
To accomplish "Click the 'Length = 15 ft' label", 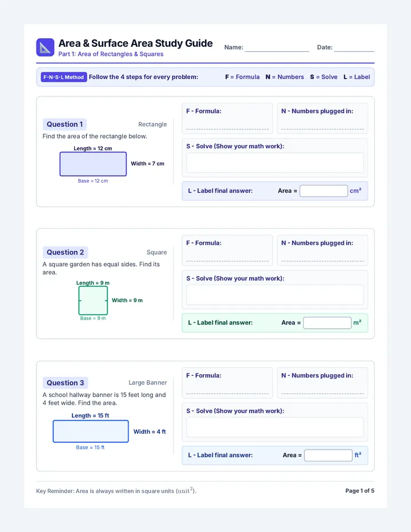I will [x=90, y=416].
